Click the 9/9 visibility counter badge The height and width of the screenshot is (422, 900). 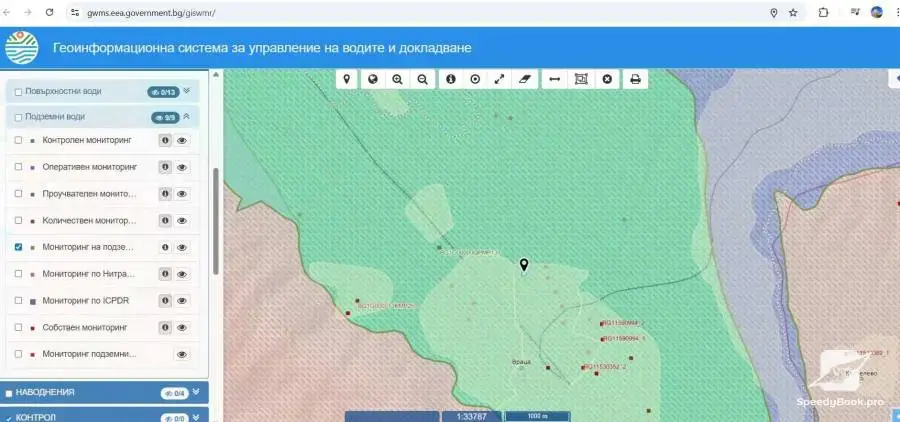coord(165,117)
